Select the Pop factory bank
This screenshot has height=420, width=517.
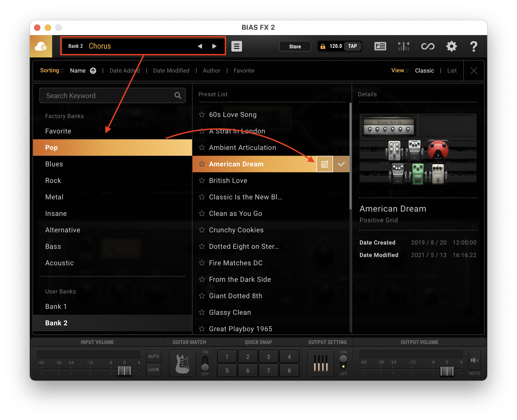point(112,148)
